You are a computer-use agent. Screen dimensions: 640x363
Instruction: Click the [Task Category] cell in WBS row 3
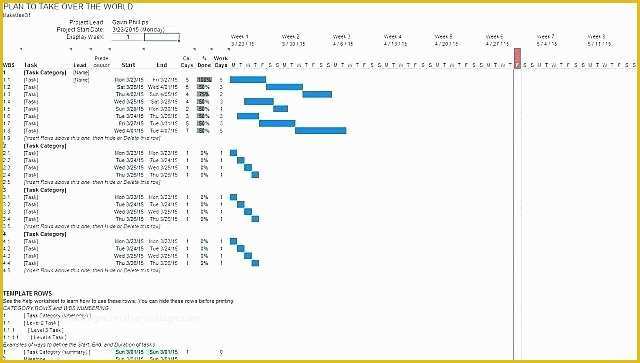[45, 190]
